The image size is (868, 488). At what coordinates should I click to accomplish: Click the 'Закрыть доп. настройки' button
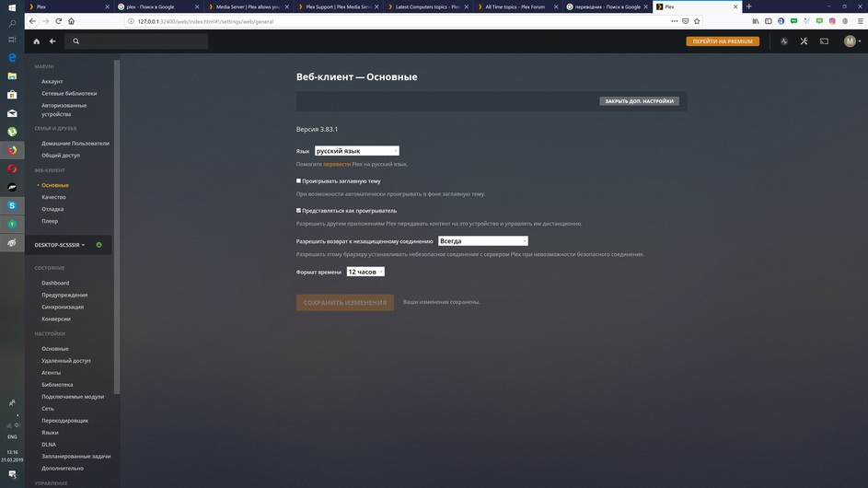(639, 101)
